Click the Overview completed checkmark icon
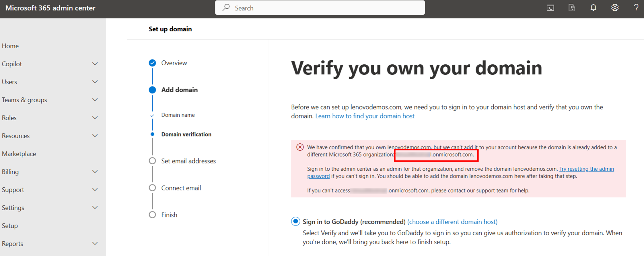The image size is (644, 256). pos(152,63)
